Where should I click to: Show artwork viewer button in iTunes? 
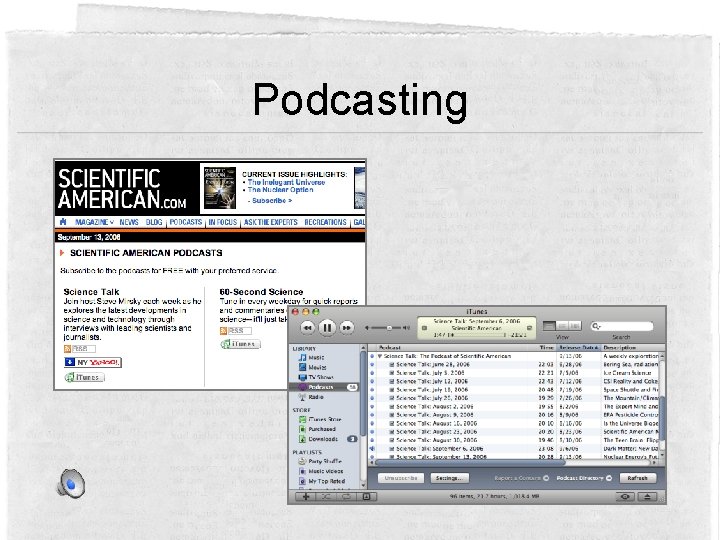click(366, 496)
